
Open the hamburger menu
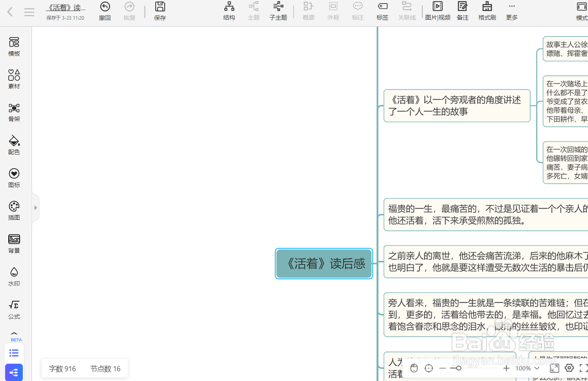tap(29, 12)
